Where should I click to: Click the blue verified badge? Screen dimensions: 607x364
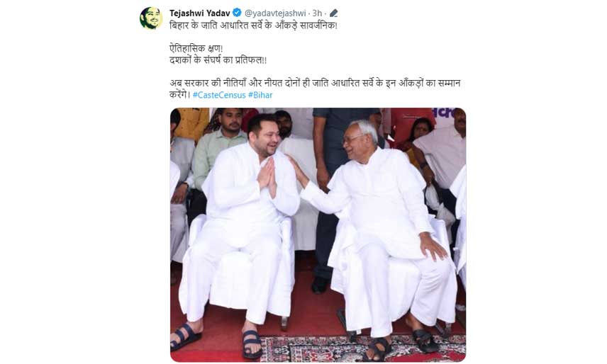coord(237,13)
